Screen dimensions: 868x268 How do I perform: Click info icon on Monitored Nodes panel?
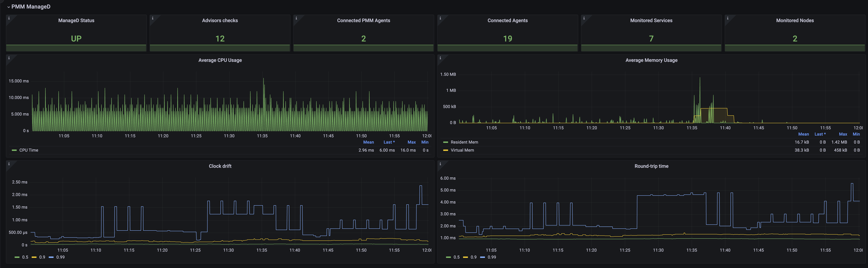click(x=727, y=18)
